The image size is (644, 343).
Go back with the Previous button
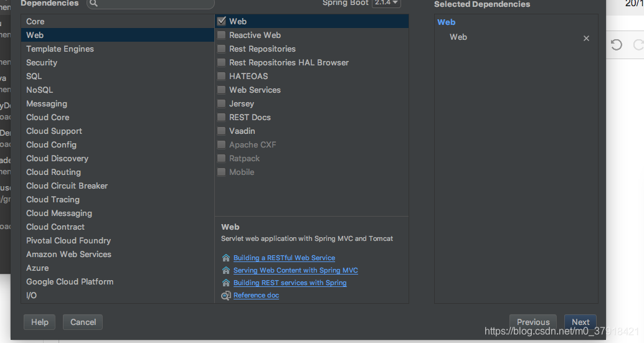click(x=533, y=322)
